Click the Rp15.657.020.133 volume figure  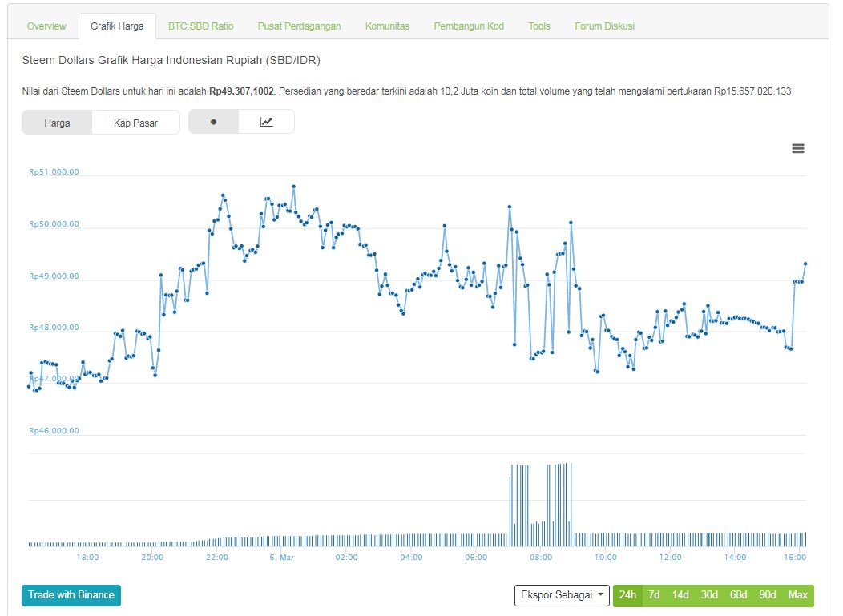tap(752, 91)
